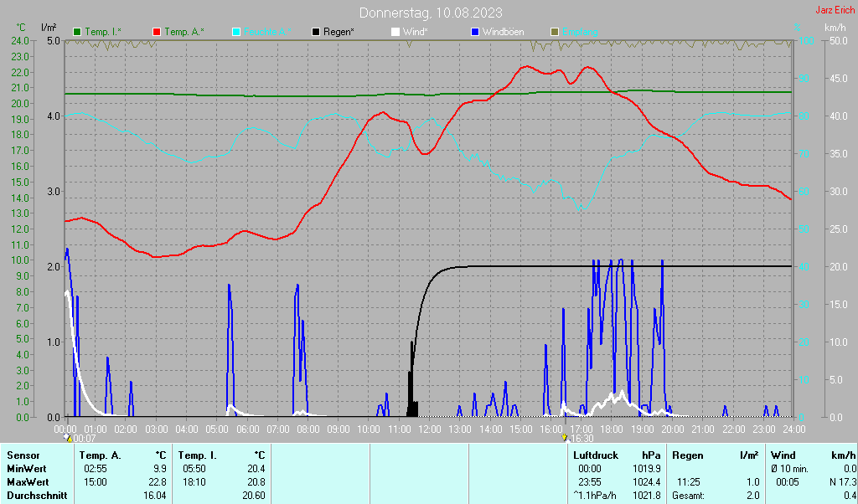Click the 00:07 marker below the time axis
This screenshot has height=504, width=858.
tap(84, 439)
